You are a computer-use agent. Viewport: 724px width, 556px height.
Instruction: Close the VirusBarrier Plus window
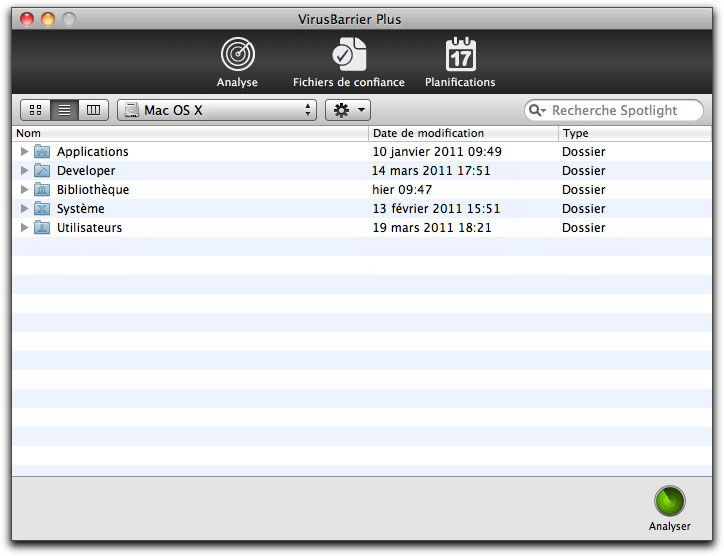click(x=27, y=19)
